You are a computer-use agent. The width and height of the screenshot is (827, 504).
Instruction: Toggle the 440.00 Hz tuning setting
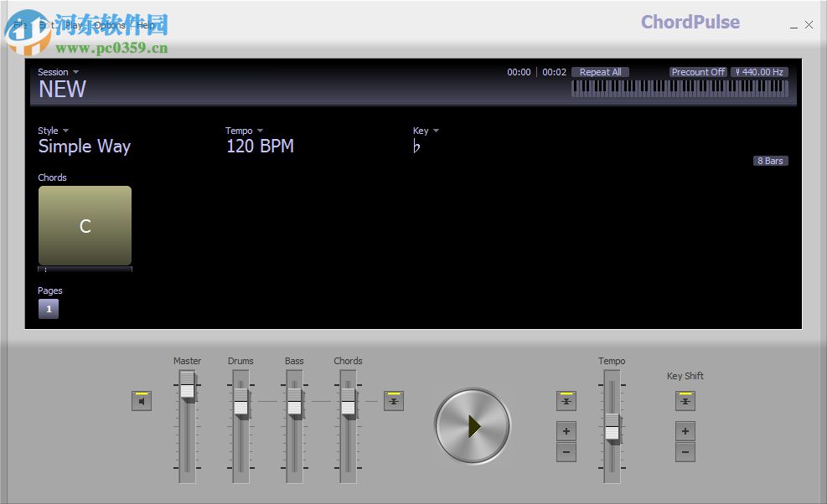[x=759, y=72]
